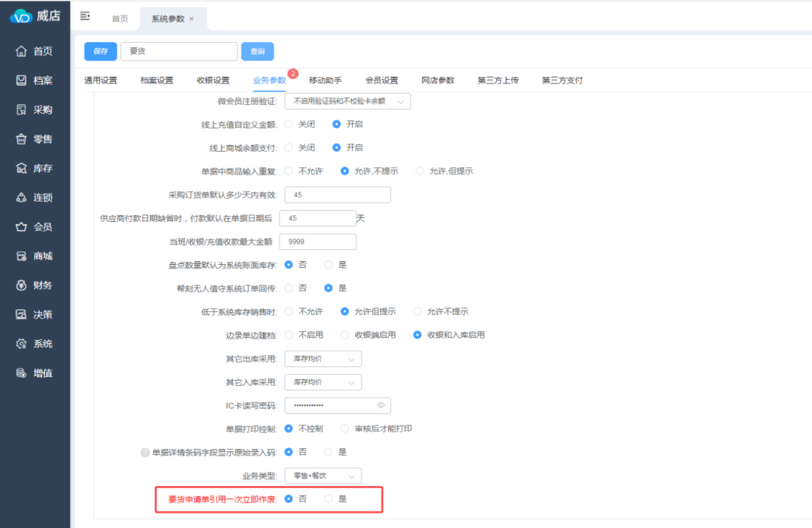This screenshot has width=812, height=528.
Task: Click the 会员 member icon
Action: tap(22, 227)
